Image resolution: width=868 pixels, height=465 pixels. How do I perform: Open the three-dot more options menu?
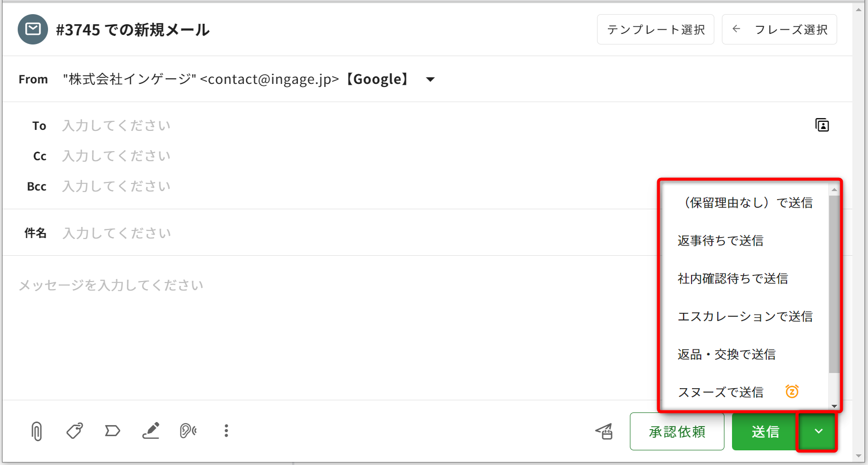coord(226,431)
